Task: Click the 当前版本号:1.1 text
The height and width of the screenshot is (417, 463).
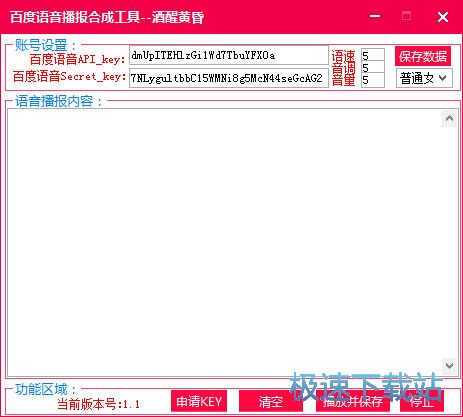Action: tap(98, 404)
